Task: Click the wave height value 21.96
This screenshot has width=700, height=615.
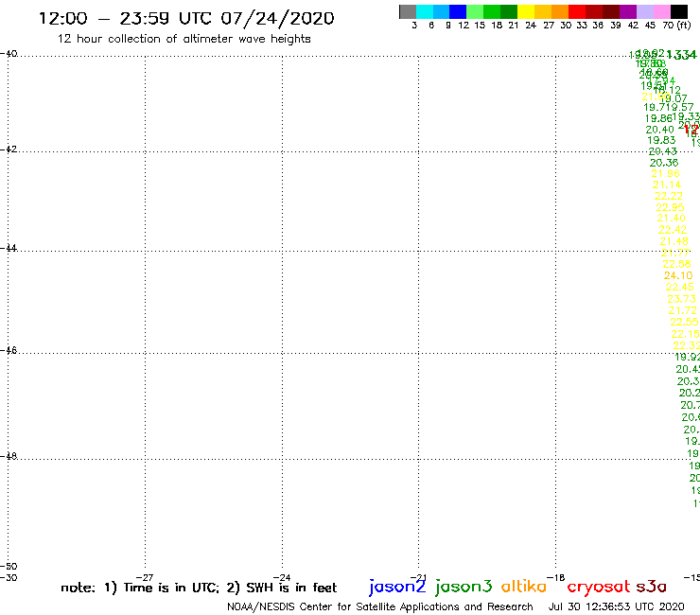Action: pos(665,174)
